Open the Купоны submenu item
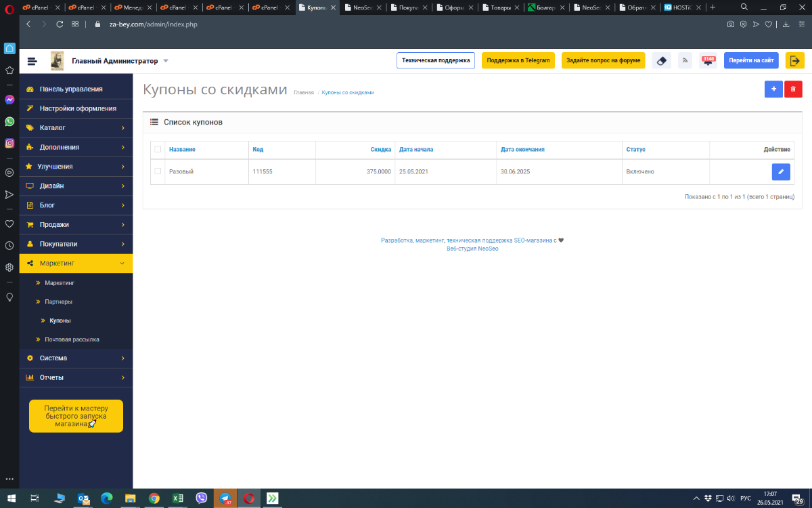 [60, 320]
